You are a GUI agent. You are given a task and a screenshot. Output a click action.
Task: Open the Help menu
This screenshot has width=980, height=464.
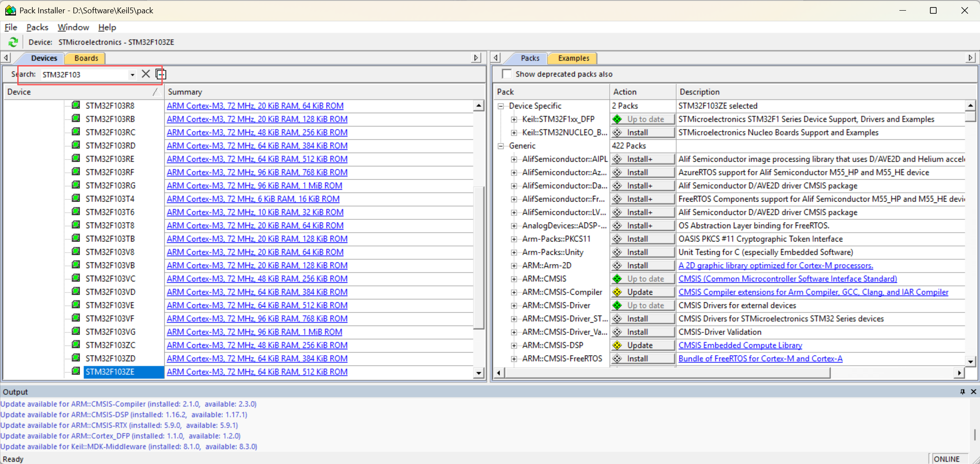107,27
